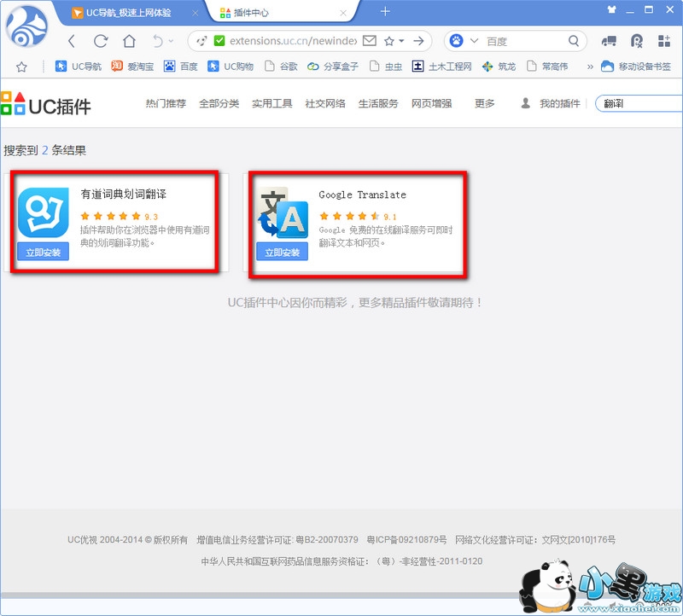The image size is (683, 616).
Task: Open the bookmark star dropdown arrow
Action: click(401, 41)
